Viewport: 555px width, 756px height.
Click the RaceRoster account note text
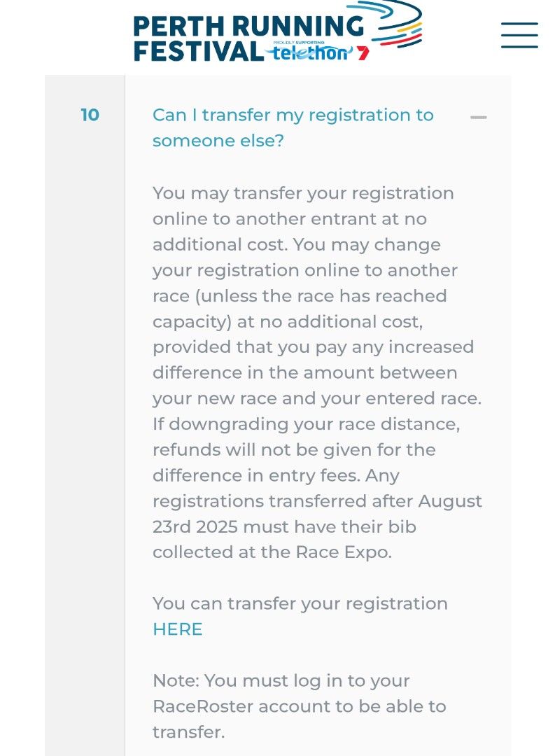299,706
